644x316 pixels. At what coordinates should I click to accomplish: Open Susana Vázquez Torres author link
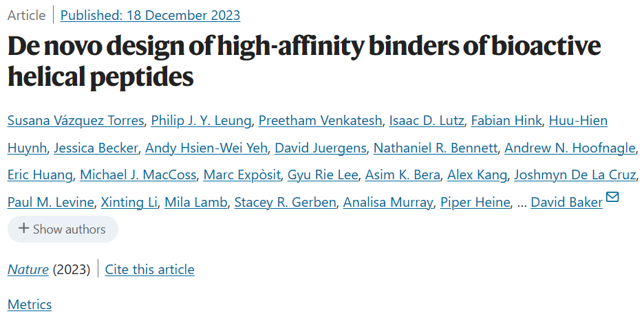point(76,121)
